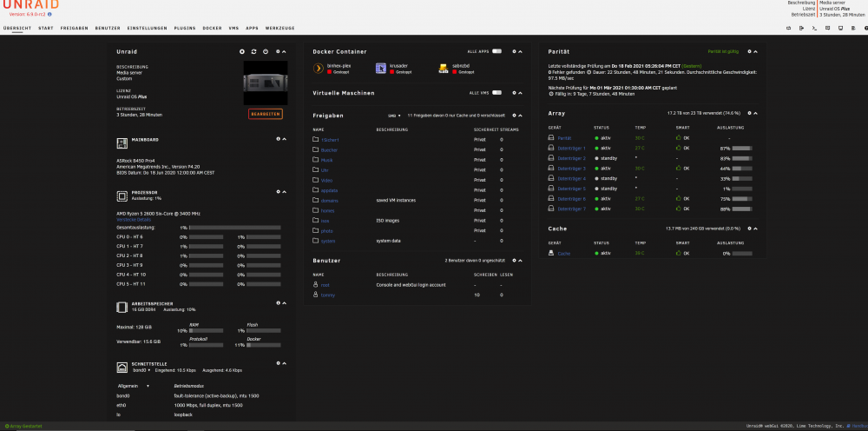Open the Parität device link

point(564,138)
